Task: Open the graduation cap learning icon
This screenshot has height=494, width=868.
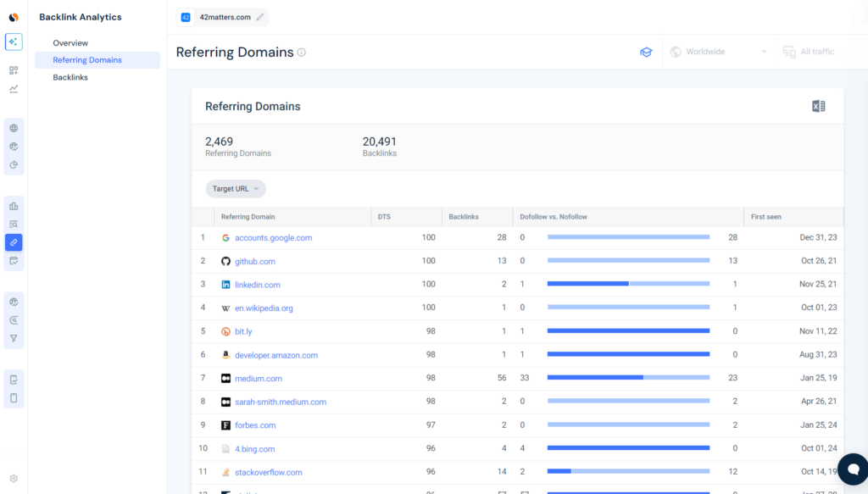Action: (x=646, y=52)
